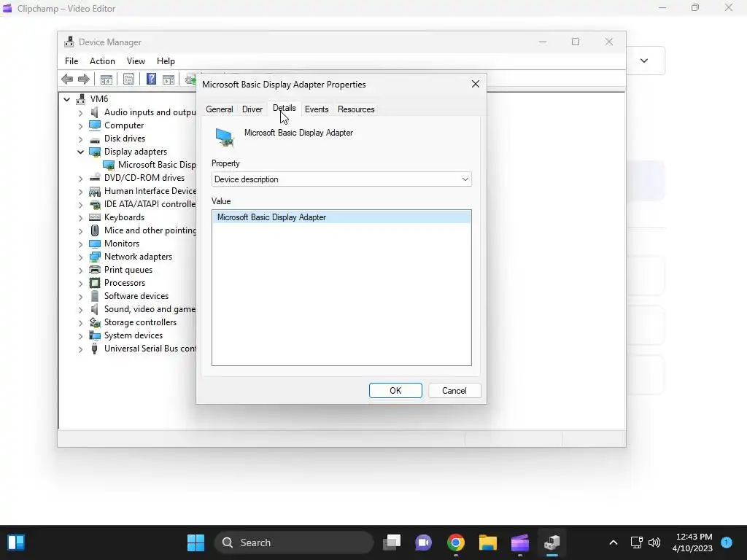Expand the Human Interface Devices node
This screenshot has width=747, height=560.
80,192
